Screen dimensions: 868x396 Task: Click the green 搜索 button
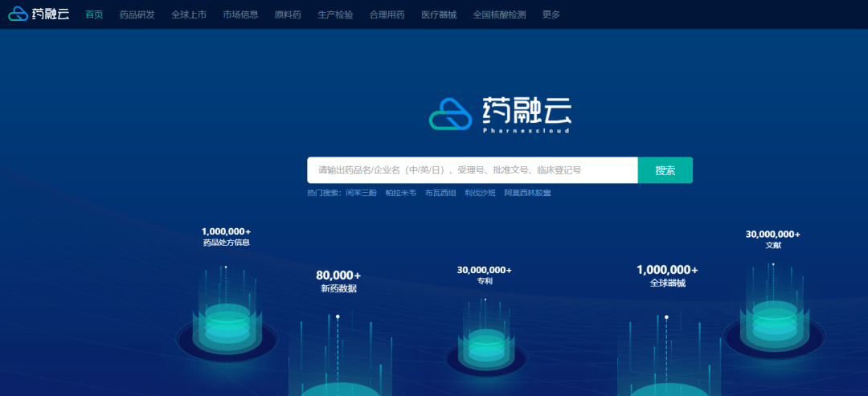point(665,170)
